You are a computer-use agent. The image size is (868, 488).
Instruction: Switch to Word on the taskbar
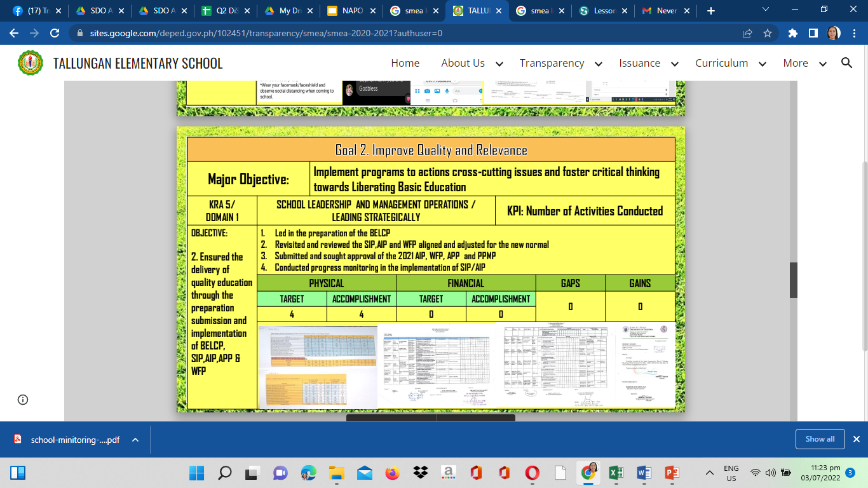point(644,473)
